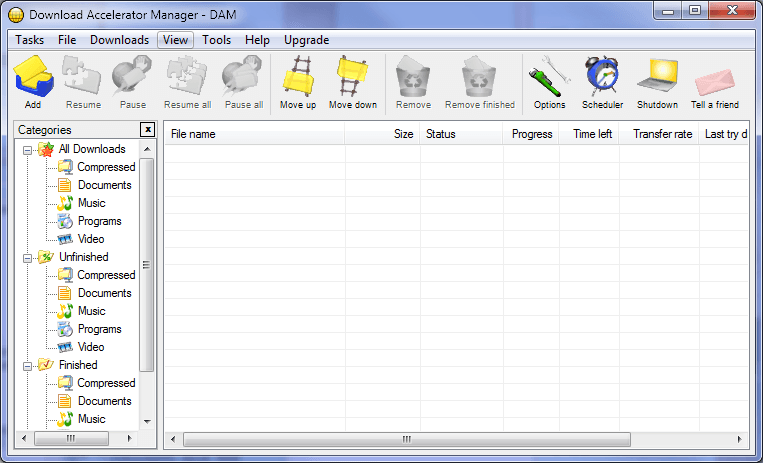
Task: Click the Categories tree scroll down arrow
Action: pyautogui.click(x=147, y=422)
